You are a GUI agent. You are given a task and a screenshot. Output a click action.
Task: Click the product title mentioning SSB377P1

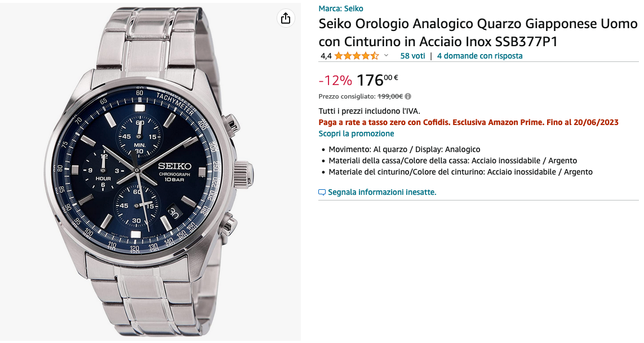pos(478,33)
